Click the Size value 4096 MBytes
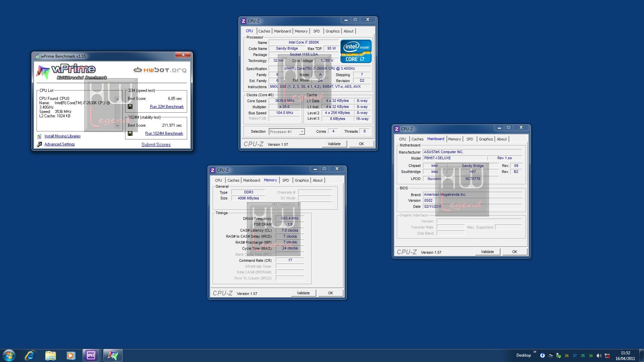The height and width of the screenshot is (362, 644). (x=248, y=198)
